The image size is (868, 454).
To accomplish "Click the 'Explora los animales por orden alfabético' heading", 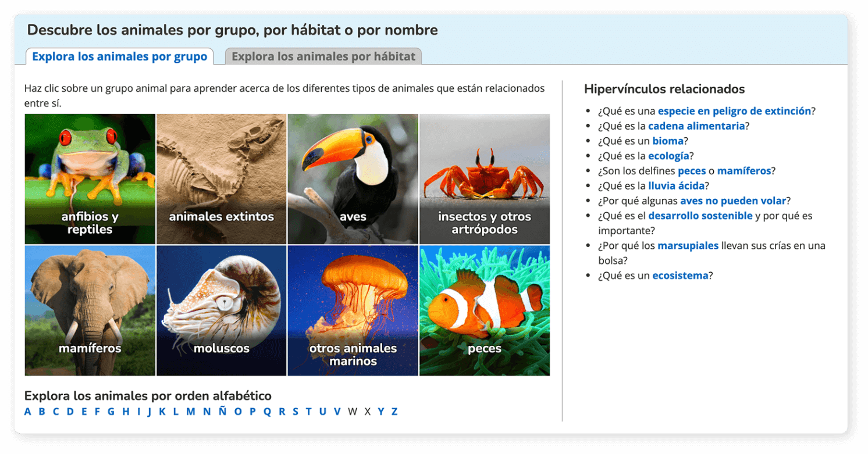I will pyautogui.click(x=148, y=396).
